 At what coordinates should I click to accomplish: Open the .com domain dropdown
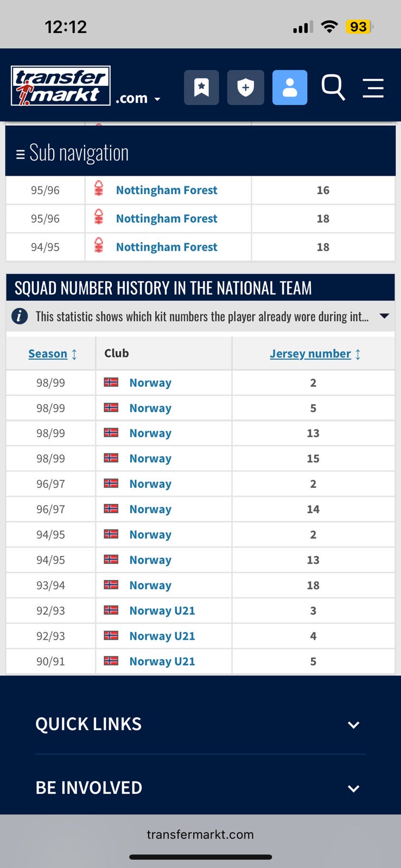click(x=138, y=99)
